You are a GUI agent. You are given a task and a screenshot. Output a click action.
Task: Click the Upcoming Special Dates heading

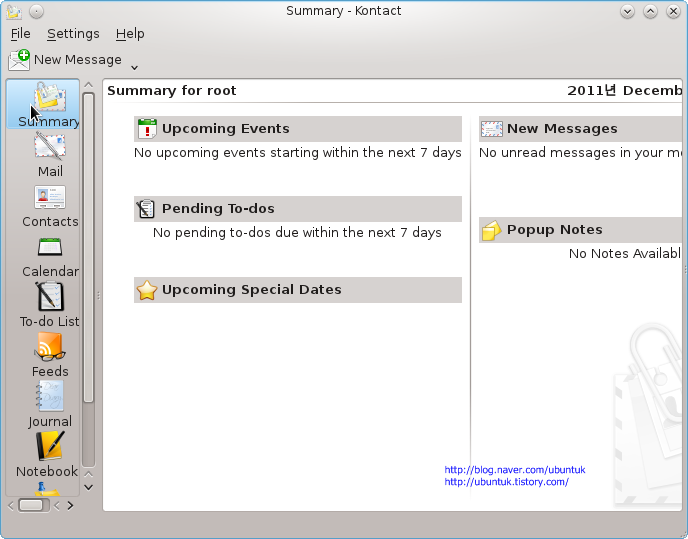tap(251, 290)
